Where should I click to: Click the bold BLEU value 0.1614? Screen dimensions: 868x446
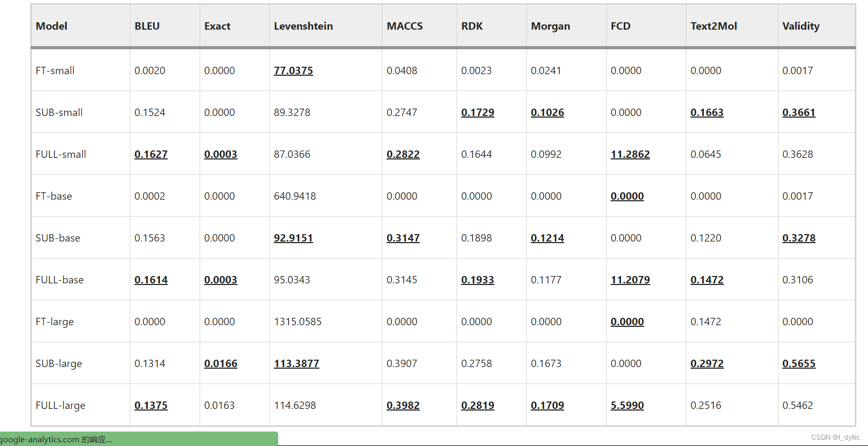tap(151, 280)
